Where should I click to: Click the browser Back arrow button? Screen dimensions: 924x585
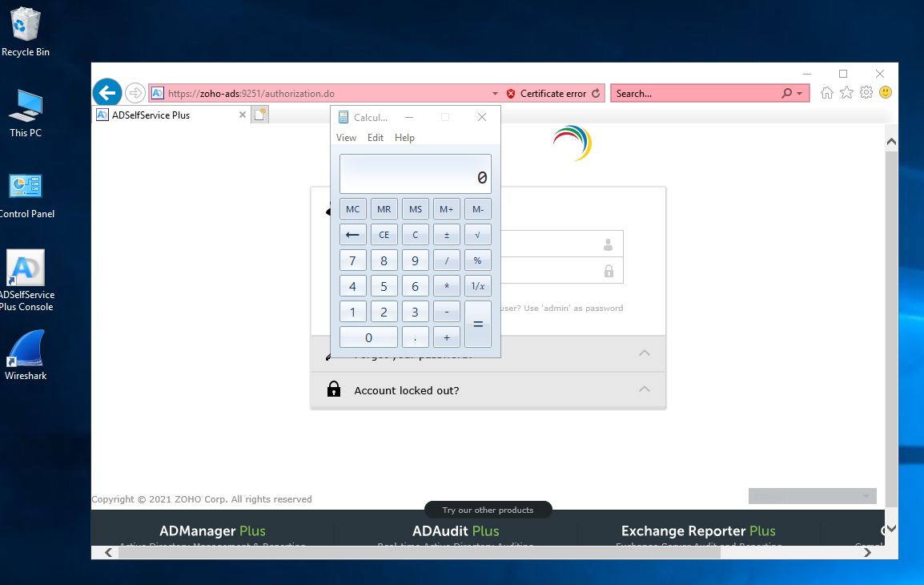pyautogui.click(x=107, y=93)
